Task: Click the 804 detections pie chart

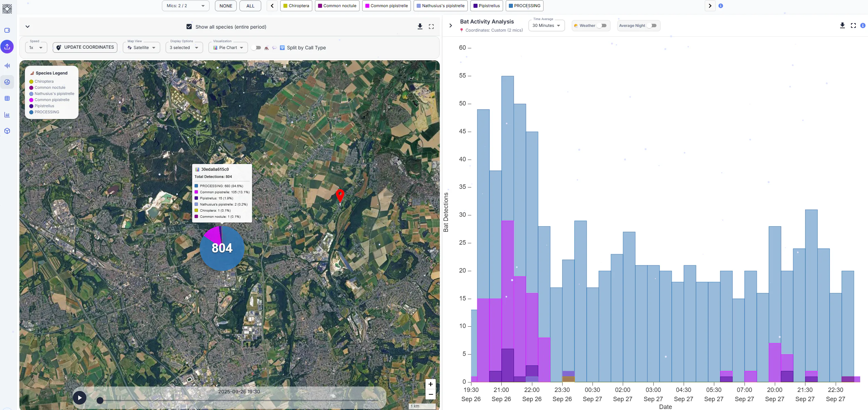Action: (222, 248)
